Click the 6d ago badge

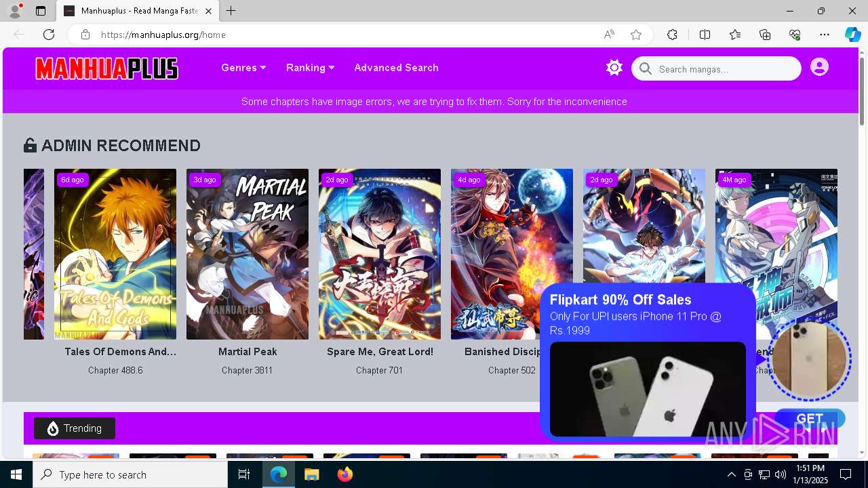pyautogui.click(x=73, y=180)
